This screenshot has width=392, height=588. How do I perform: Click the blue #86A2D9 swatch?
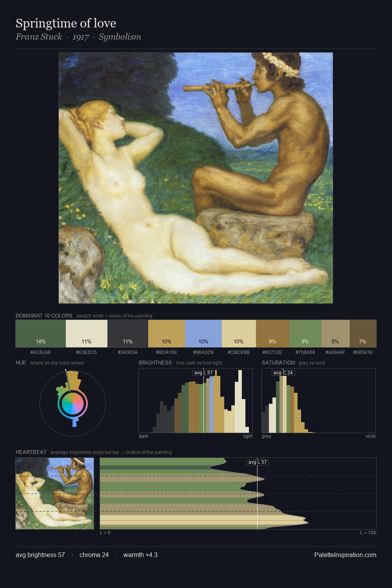click(203, 334)
